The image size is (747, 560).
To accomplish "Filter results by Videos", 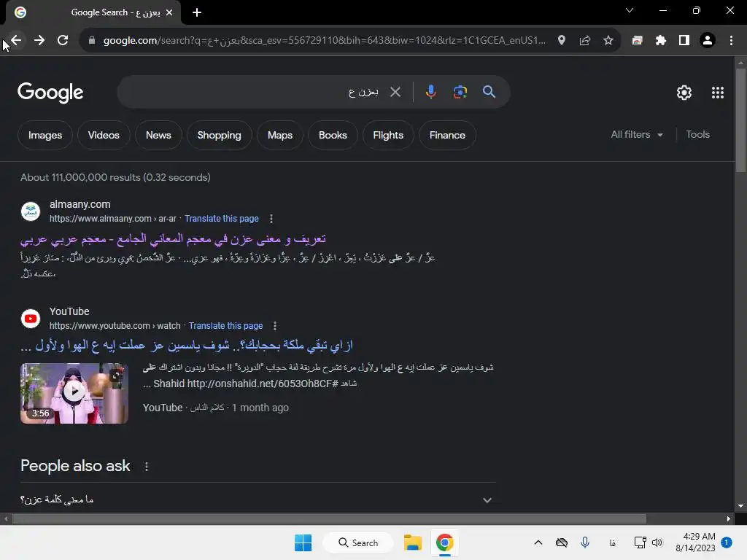I will pos(104,135).
